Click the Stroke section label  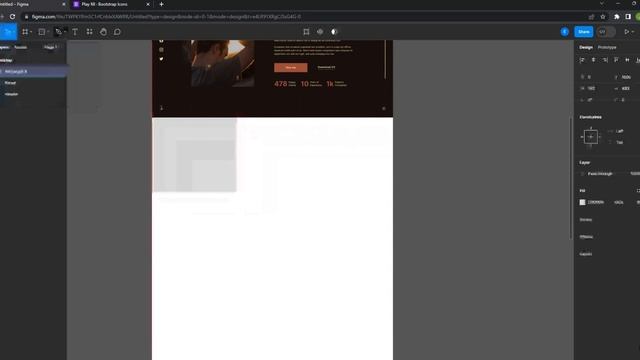pos(586,220)
